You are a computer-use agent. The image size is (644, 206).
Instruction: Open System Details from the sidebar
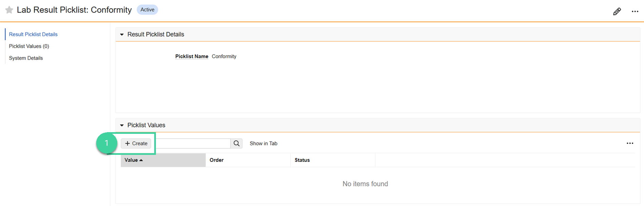(x=26, y=58)
